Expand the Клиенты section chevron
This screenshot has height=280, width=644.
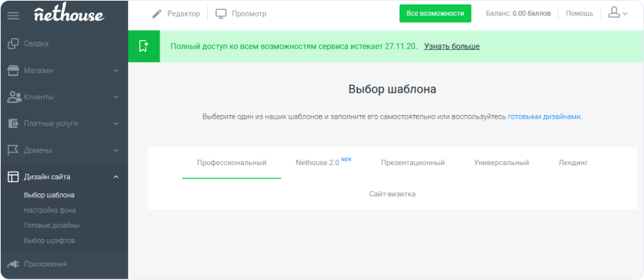tap(116, 98)
